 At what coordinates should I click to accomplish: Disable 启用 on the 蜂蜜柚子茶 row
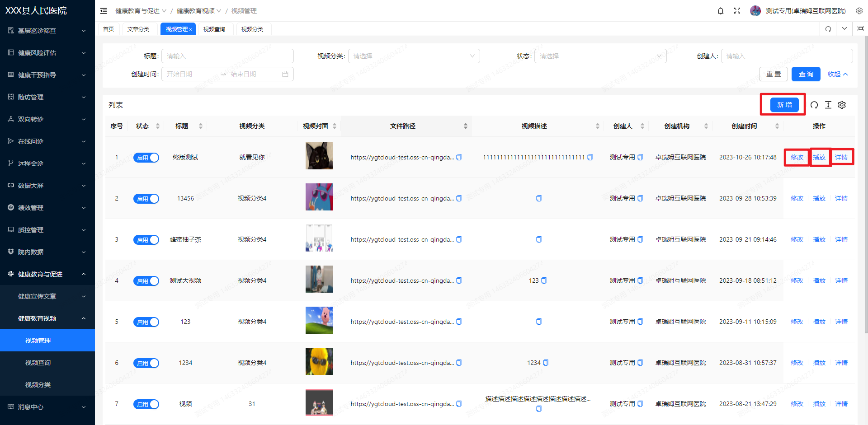pyautogui.click(x=146, y=239)
